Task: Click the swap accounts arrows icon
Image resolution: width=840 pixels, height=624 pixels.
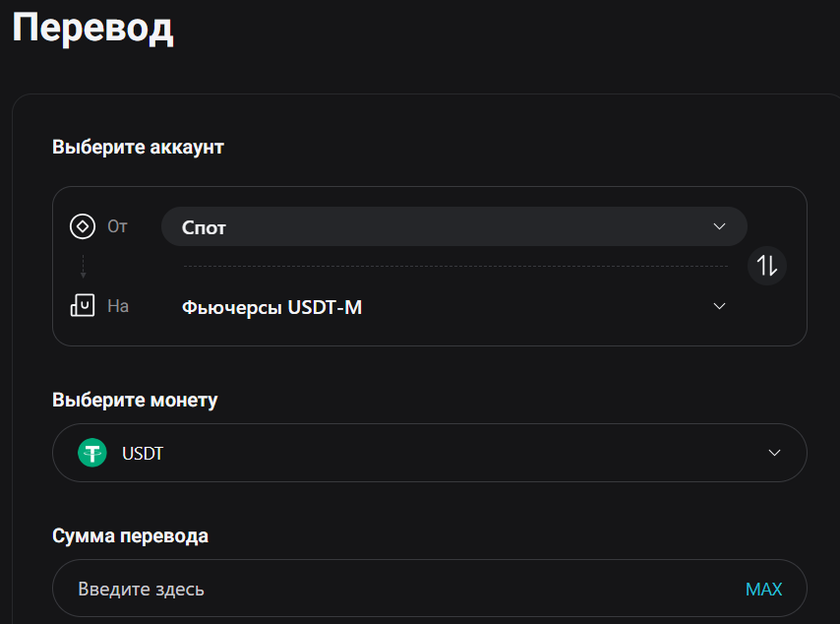Action: point(767,266)
